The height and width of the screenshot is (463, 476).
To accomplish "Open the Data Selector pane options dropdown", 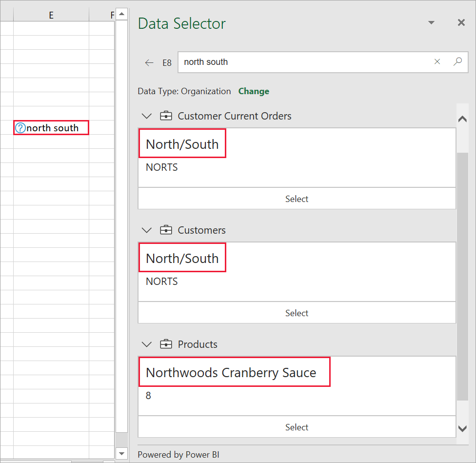I will [x=431, y=22].
